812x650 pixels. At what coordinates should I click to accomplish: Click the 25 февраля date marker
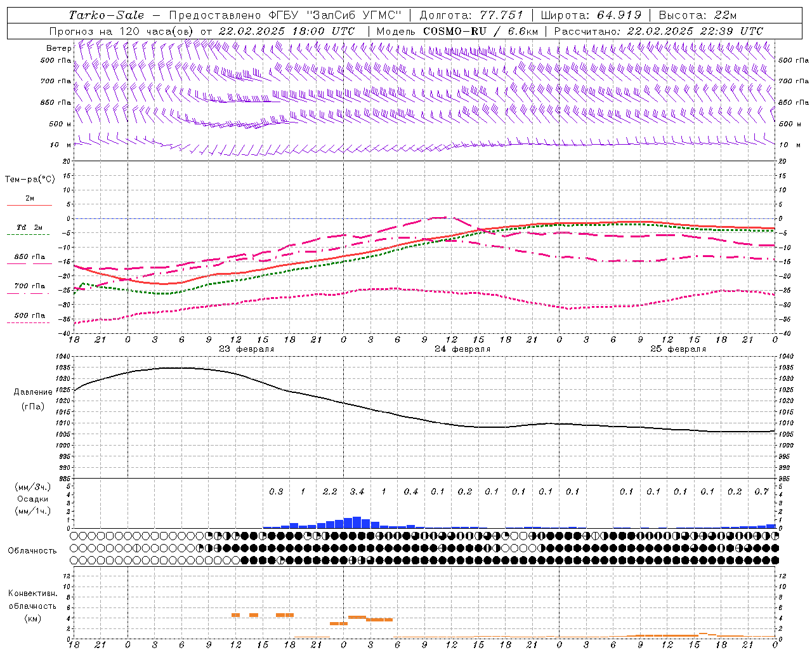click(678, 349)
